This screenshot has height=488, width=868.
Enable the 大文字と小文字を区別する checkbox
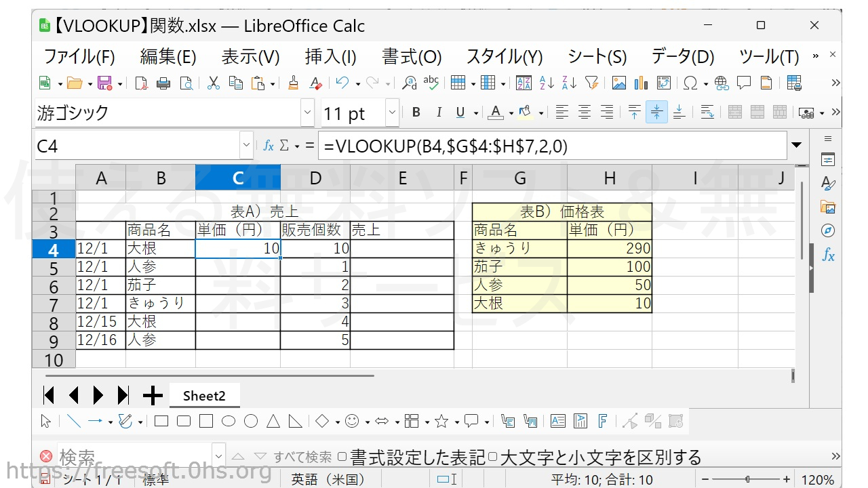493,457
